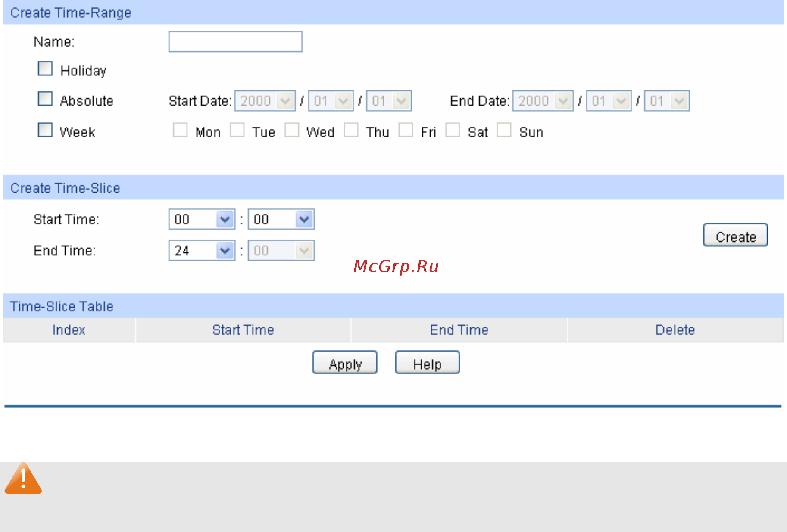Open the End Date year dropdown

click(x=543, y=101)
